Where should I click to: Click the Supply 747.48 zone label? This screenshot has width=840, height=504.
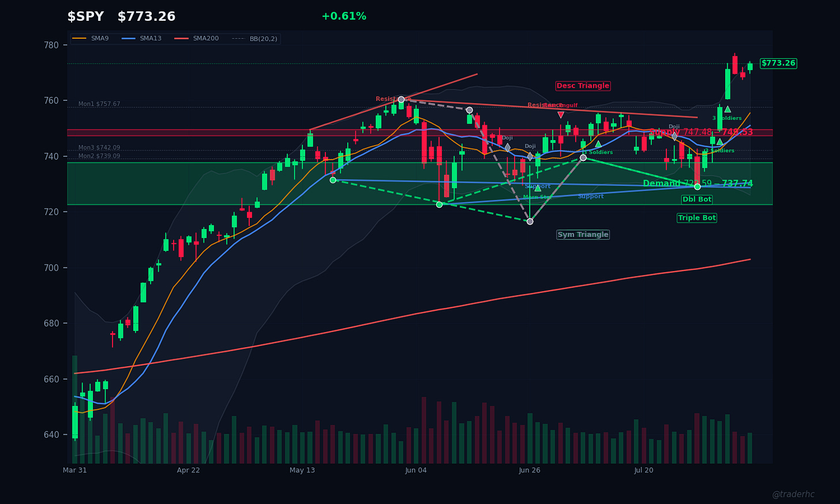pyautogui.click(x=701, y=132)
